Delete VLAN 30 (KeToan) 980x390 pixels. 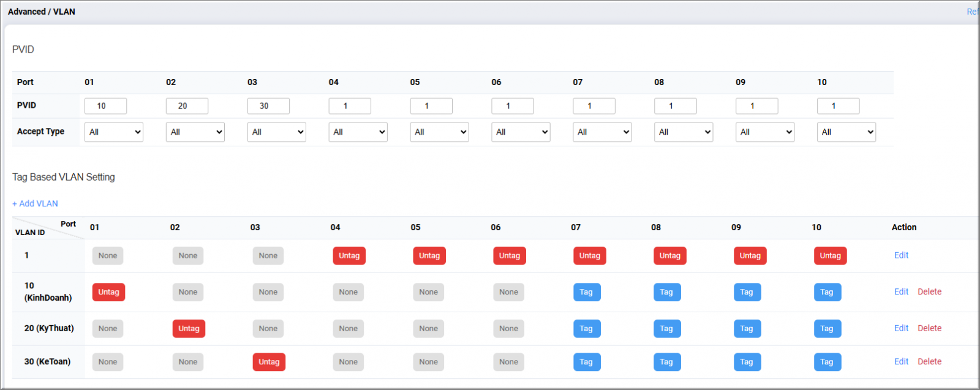[x=929, y=362]
